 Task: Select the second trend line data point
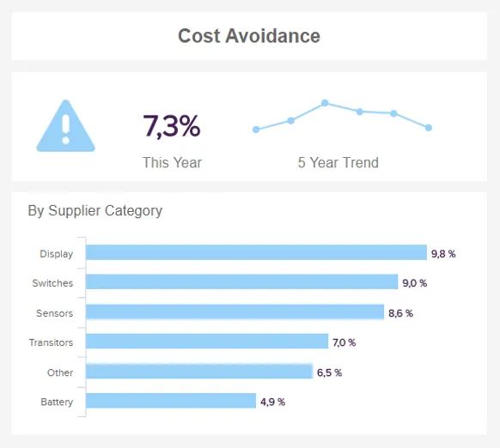click(291, 120)
